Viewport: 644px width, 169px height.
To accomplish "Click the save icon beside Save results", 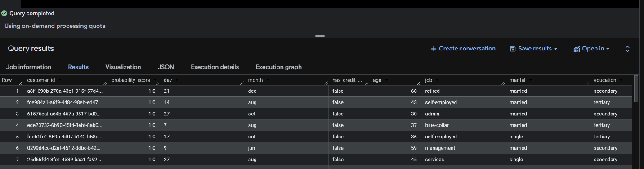I will (513, 49).
